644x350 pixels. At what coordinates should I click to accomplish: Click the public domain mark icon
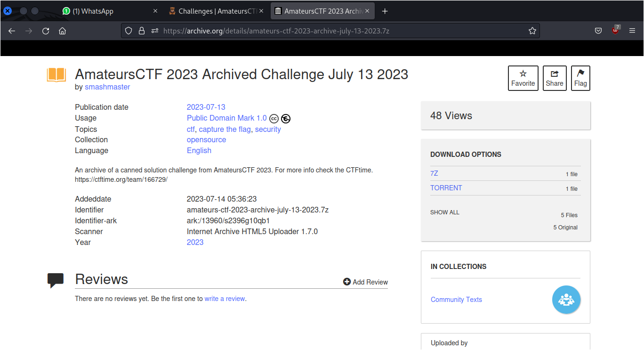point(286,119)
